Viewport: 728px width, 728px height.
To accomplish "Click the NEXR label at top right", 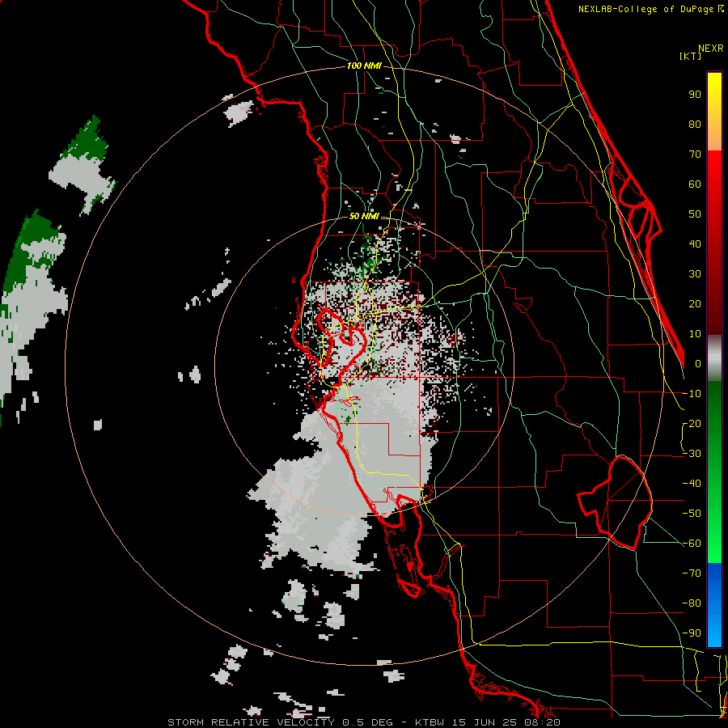I will coord(711,49).
